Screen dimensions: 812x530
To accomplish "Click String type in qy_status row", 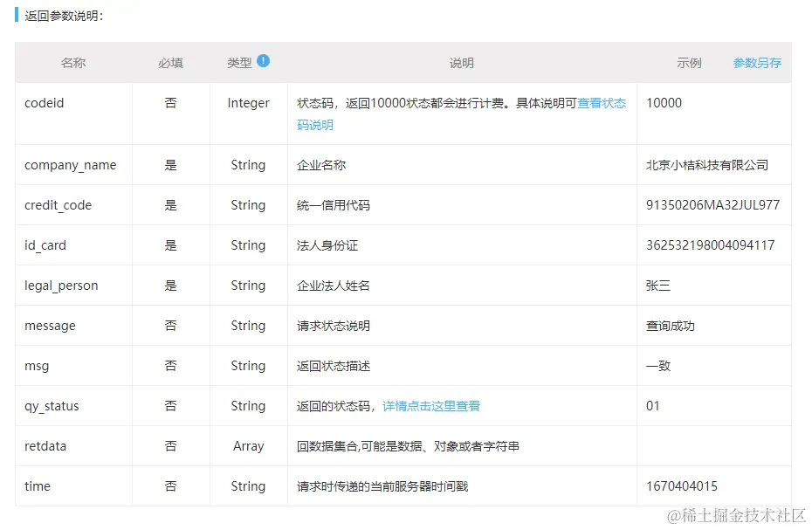I will click(249, 406).
